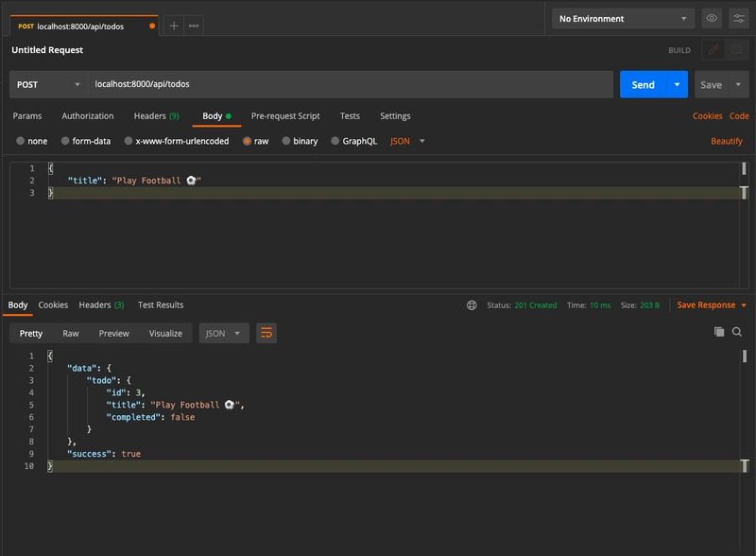This screenshot has width=756, height=556.
Task: Switch to the request Body tab
Action: pyautogui.click(x=216, y=115)
